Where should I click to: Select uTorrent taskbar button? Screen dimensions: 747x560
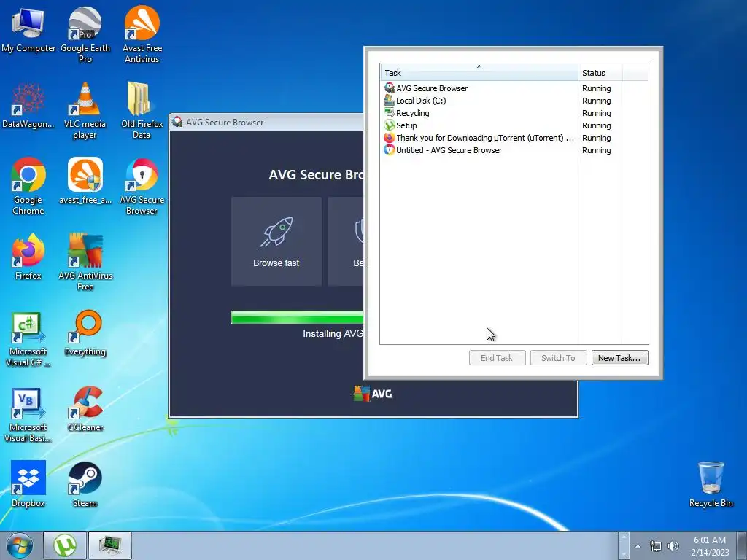[x=65, y=545]
